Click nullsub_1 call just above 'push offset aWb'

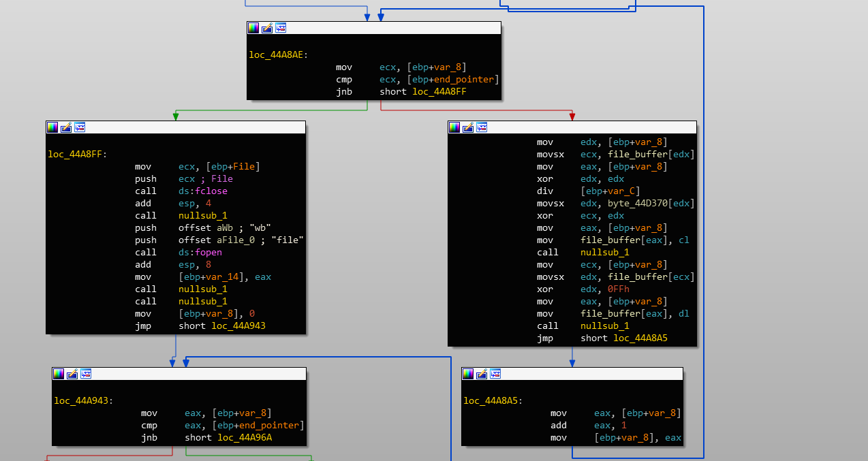coord(203,216)
